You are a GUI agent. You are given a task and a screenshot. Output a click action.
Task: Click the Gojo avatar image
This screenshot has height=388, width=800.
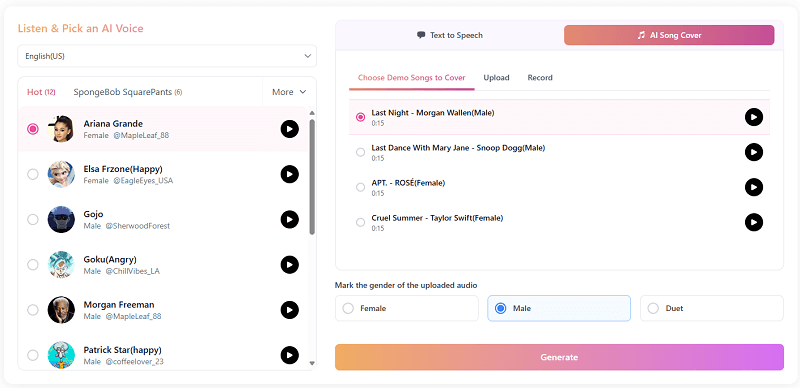click(61, 220)
